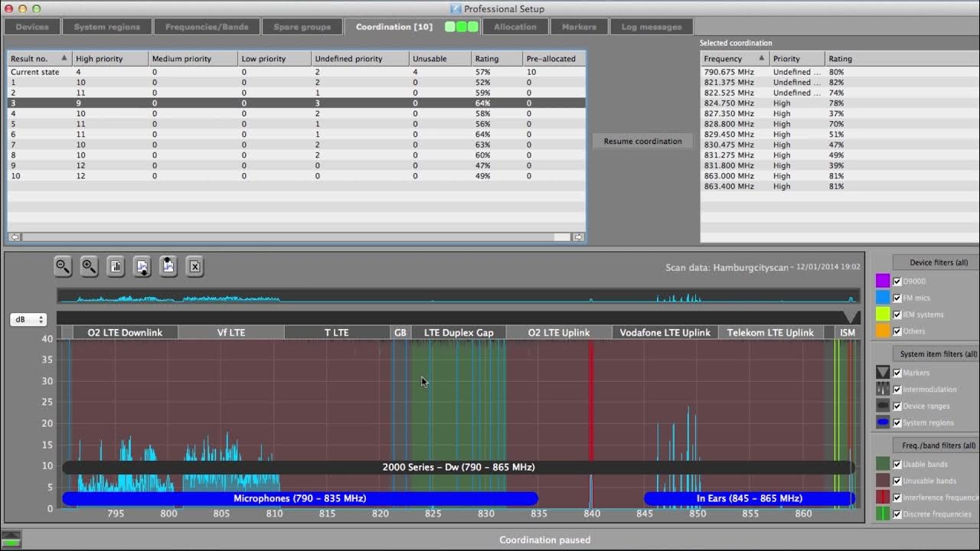
Task: Disable the Markers checkbox
Action: click(897, 373)
